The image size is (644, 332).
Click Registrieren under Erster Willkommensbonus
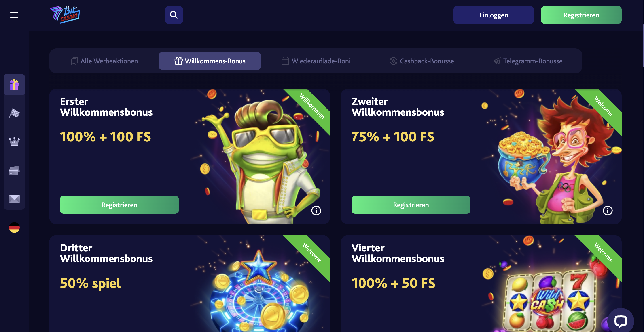click(119, 205)
